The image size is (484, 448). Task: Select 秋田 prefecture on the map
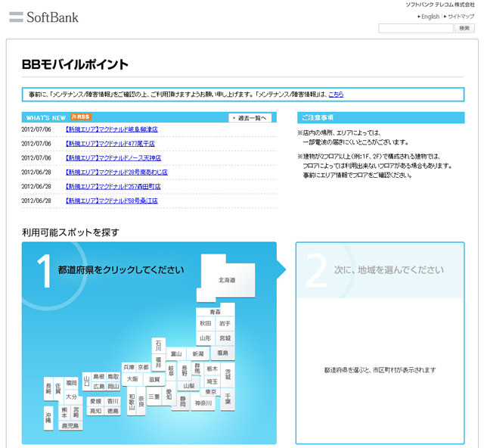click(205, 323)
